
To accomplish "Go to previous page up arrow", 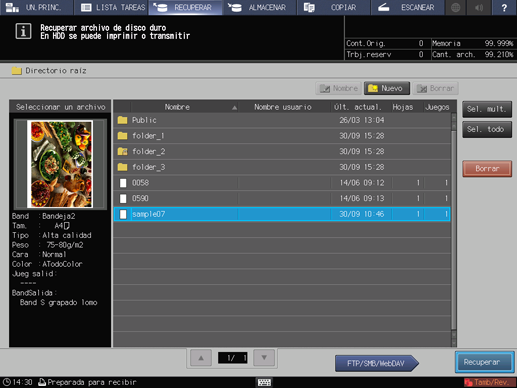I will [201, 358].
